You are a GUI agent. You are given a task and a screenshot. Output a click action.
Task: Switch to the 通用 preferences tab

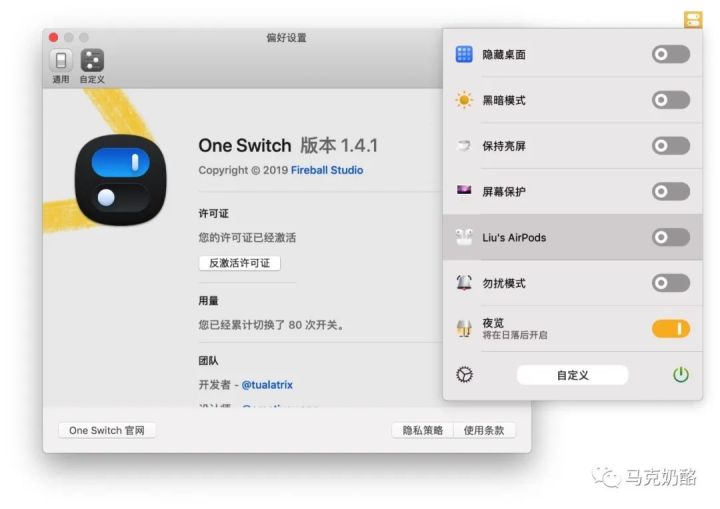(x=61, y=66)
